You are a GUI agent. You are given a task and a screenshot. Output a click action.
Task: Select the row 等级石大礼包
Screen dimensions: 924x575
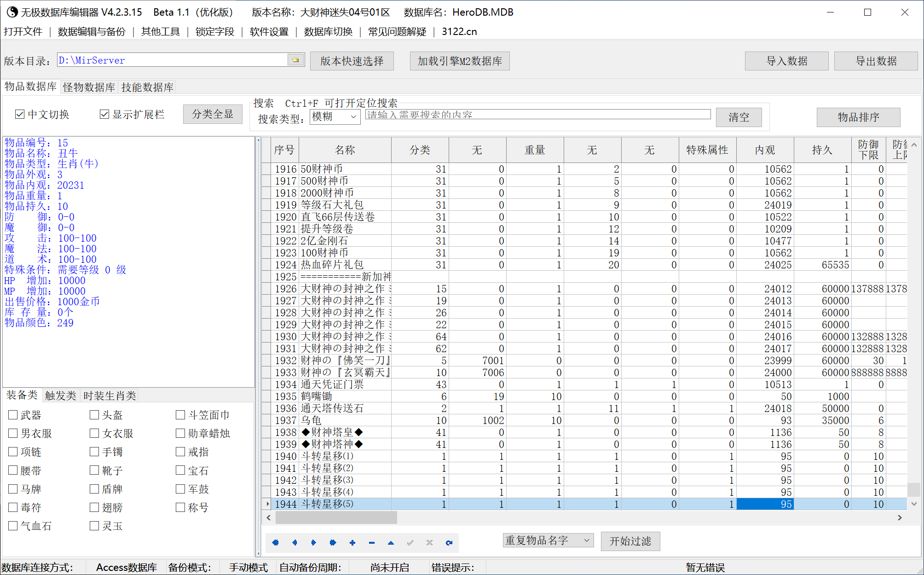coord(584,205)
